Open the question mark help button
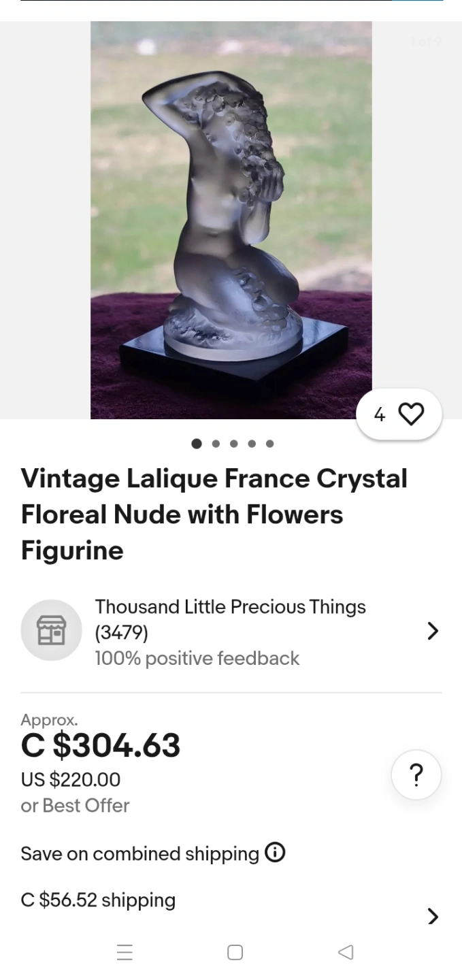462x980 pixels. [x=416, y=774]
